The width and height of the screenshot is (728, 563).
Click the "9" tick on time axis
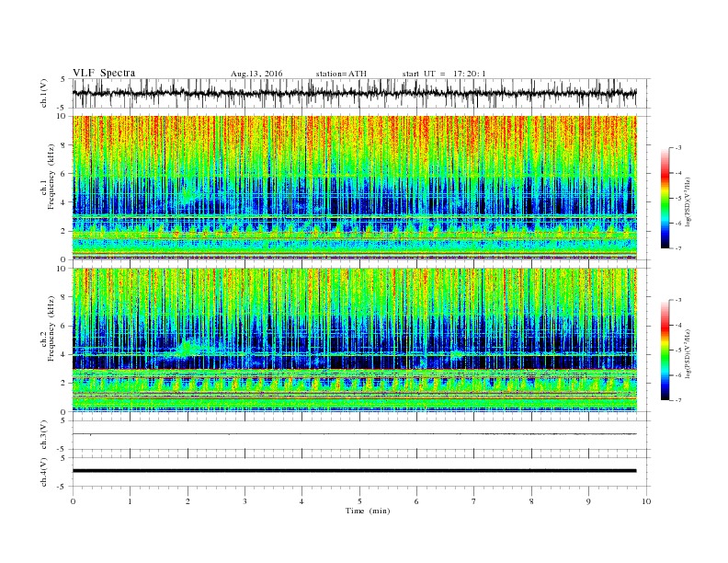588,501
